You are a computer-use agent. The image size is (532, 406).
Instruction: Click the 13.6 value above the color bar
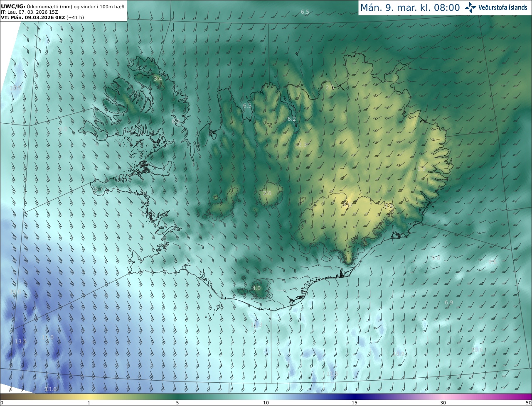[x=51, y=389]
